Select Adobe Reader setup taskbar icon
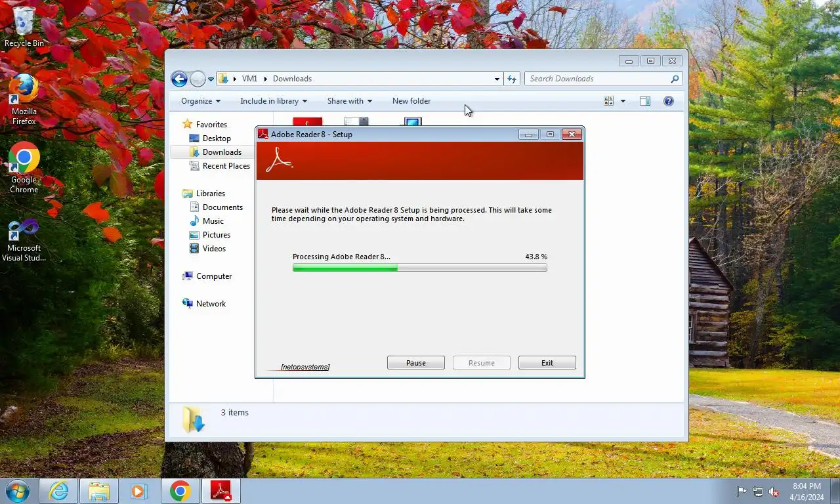The image size is (840, 504). [220, 491]
